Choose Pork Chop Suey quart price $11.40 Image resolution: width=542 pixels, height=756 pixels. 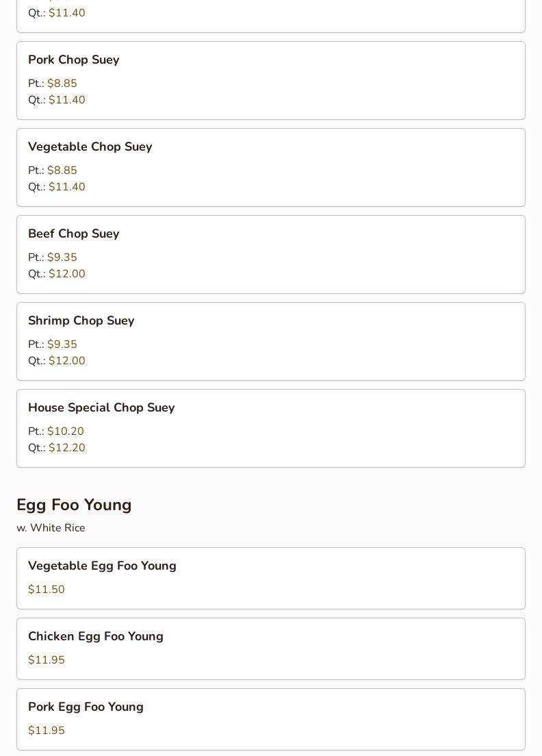[66, 100]
